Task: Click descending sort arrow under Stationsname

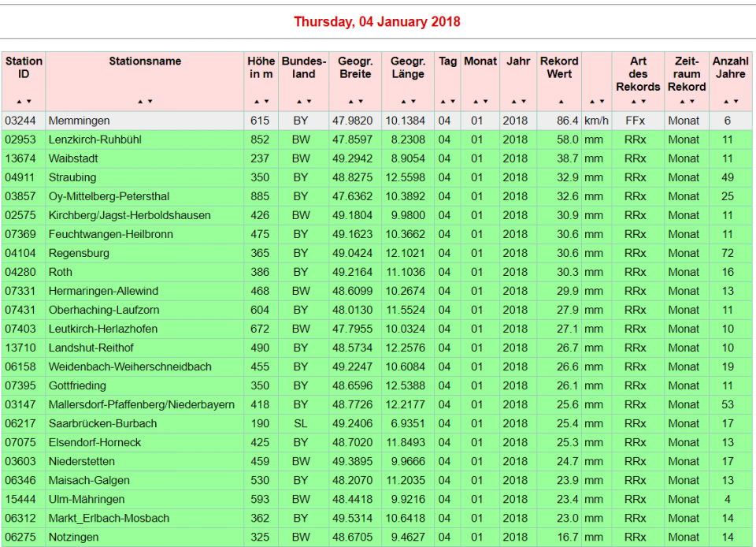Action: 150,102
